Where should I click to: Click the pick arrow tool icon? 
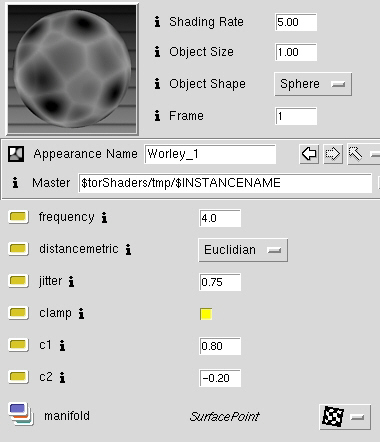355,154
